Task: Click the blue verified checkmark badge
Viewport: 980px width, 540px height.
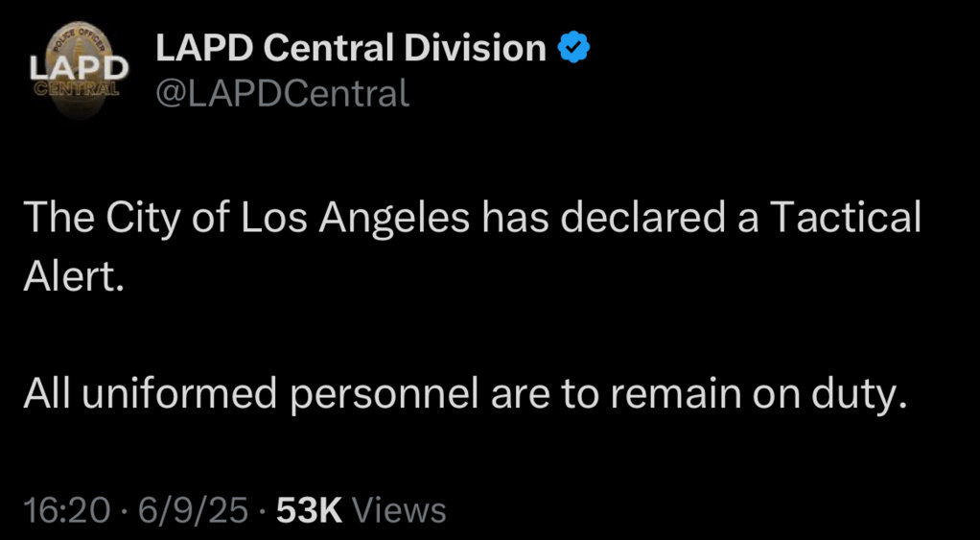Action: point(573,48)
